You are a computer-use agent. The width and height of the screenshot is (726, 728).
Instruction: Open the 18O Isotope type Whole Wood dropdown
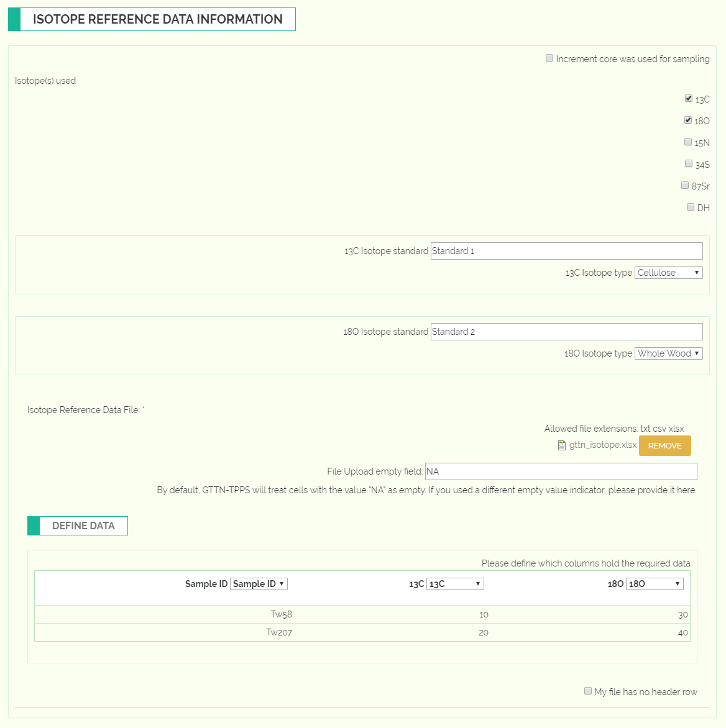pyautogui.click(x=668, y=353)
